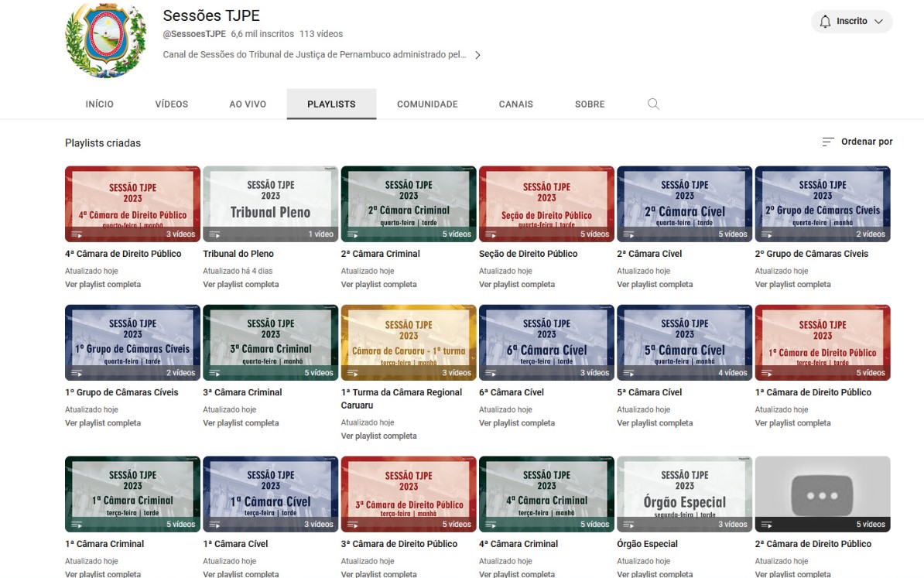Viewport: 924px width, 578px height.
Task: View full playlist under 2ª Câmara Cível
Action: (x=655, y=285)
